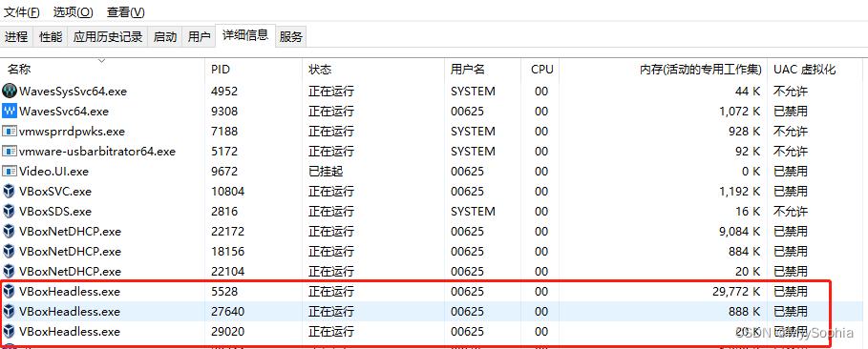
Task: Click icon of VBoxNetDHCP.exe with PID 22104
Action: (x=10, y=271)
